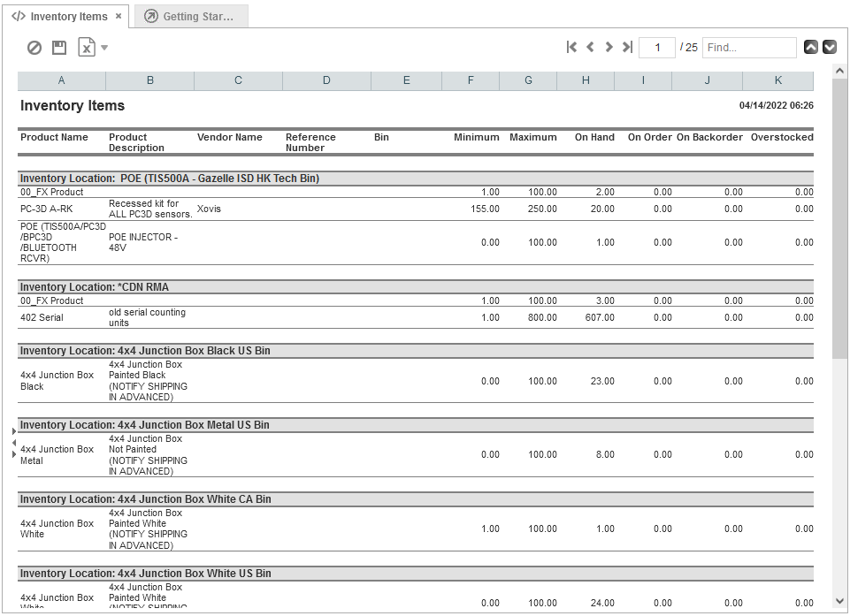Export the report to Excel
Screen dimensions: 850x616
pyautogui.click(x=87, y=47)
